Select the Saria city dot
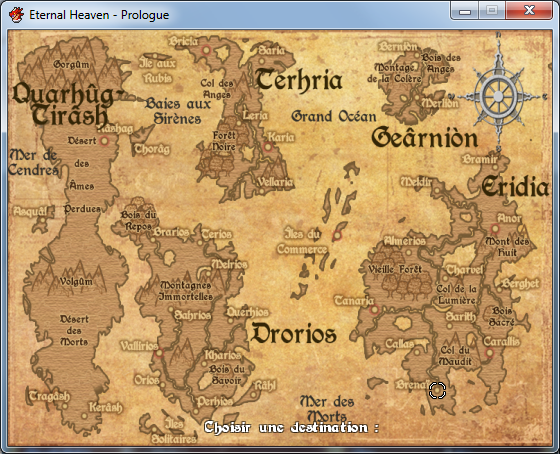Screen dimensions: 560x454 tap(261, 61)
